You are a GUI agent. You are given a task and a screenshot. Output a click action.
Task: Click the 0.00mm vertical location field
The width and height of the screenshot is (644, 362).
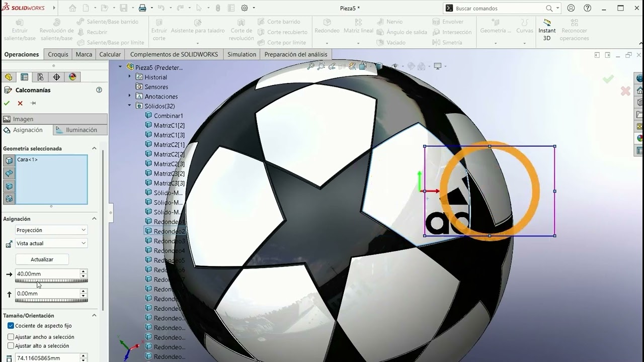click(x=47, y=294)
